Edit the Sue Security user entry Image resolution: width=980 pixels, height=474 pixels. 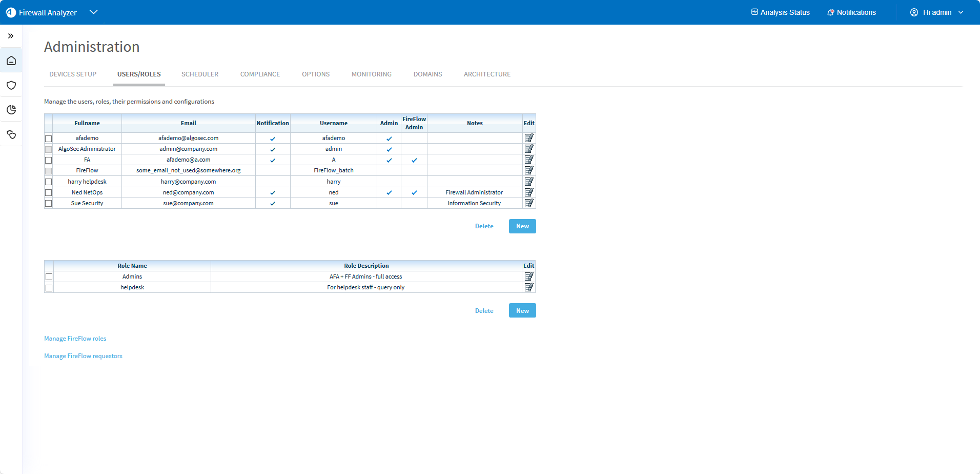point(529,203)
